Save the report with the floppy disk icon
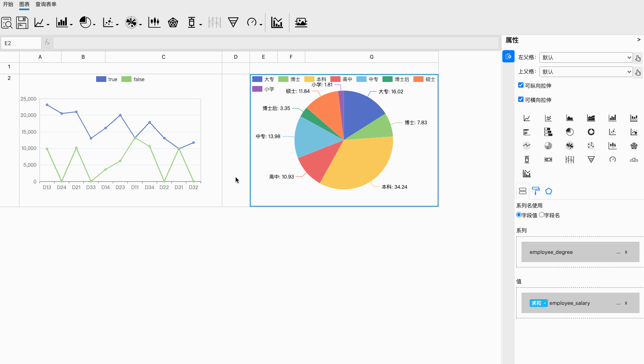 (22, 22)
